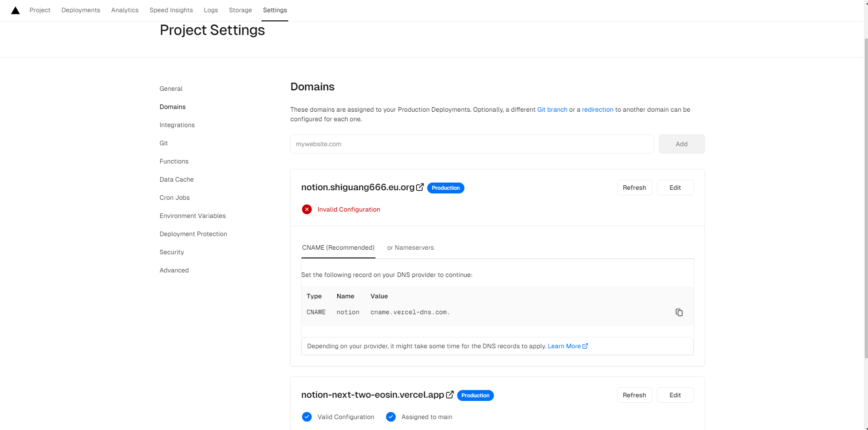The height and width of the screenshot is (430, 868).
Task: Open the Deployments tab
Action: click(x=81, y=10)
